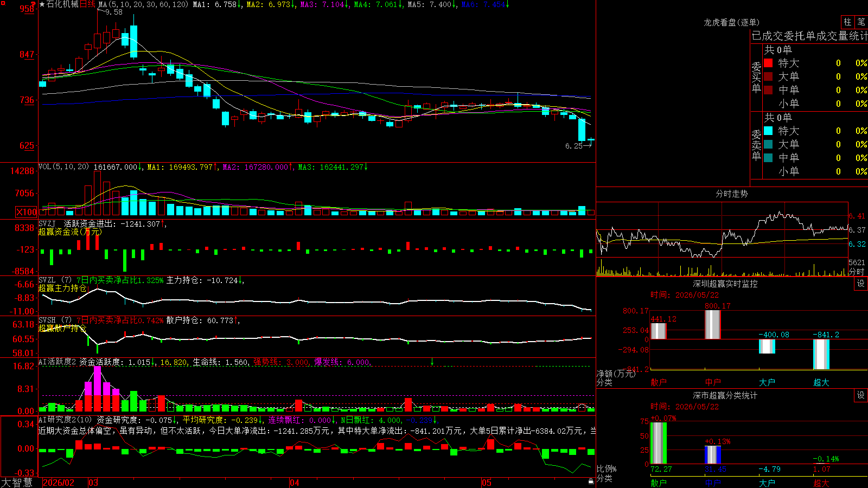The width and height of the screenshot is (868, 488).
Task: Click the 主力持仓: -10.724 readout
Action: point(202,280)
